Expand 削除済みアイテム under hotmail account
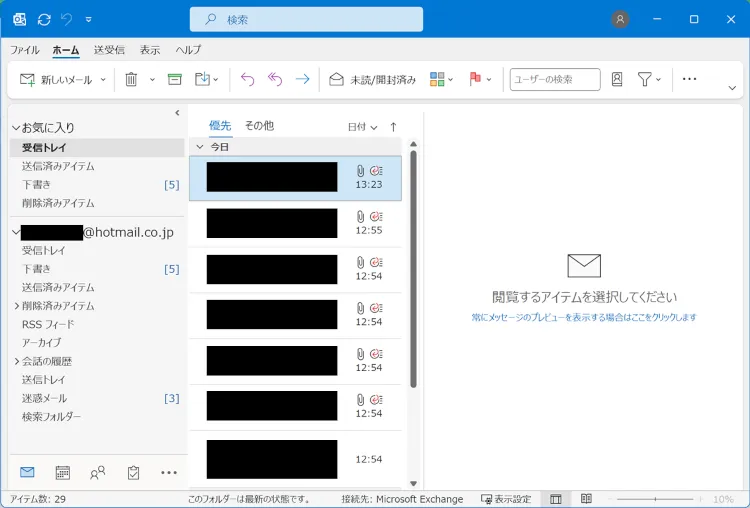The image size is (750, 508). click(x=17, y=306)
